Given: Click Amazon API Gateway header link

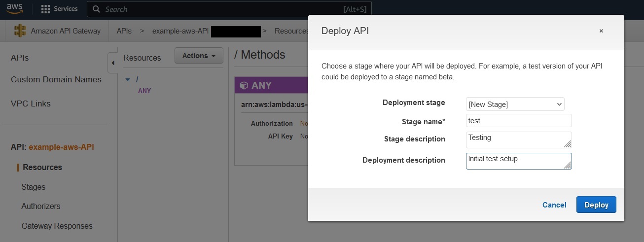Looking at the screenshot, I should point(66,31).
